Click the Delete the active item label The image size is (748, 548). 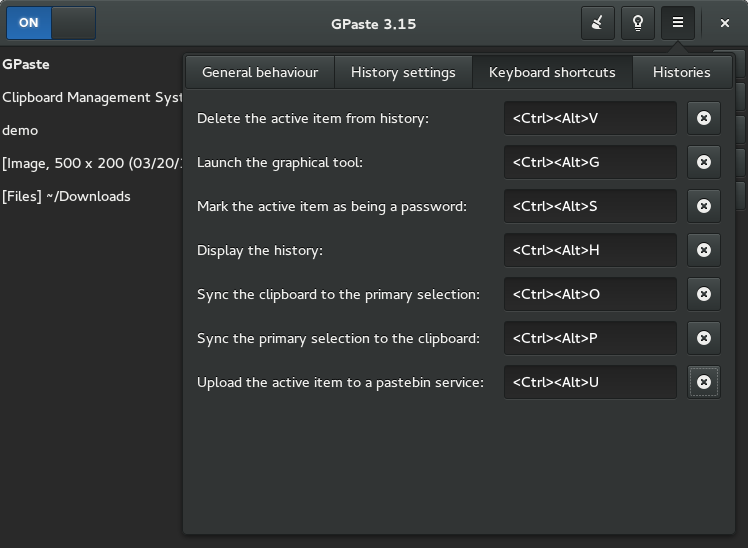(313, 118)
